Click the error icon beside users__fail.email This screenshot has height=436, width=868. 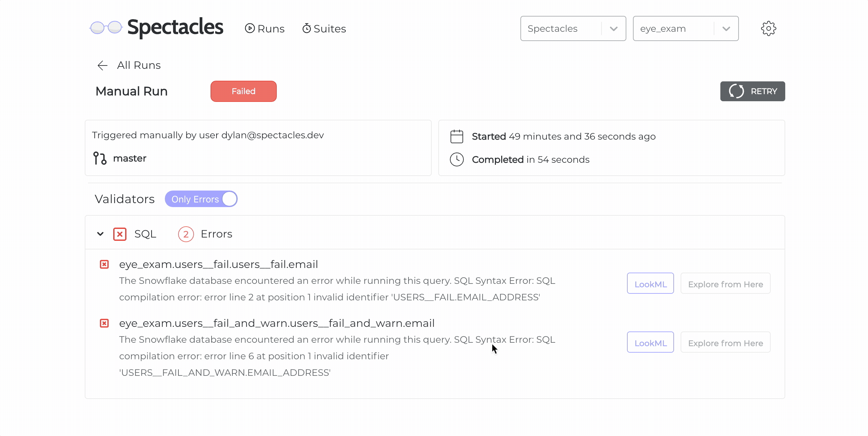point(104,264)
